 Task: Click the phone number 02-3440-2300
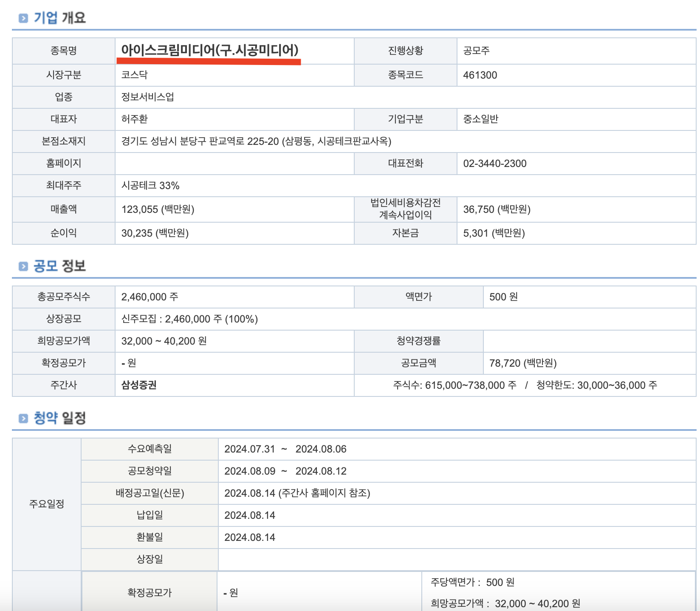pos(495,163)
